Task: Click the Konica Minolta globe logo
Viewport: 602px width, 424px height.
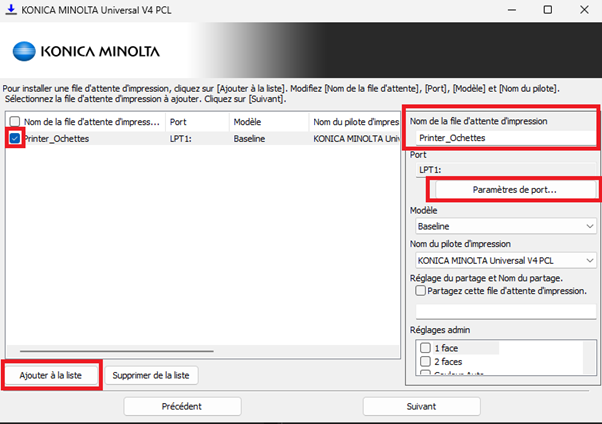Action: pos(25,50)
